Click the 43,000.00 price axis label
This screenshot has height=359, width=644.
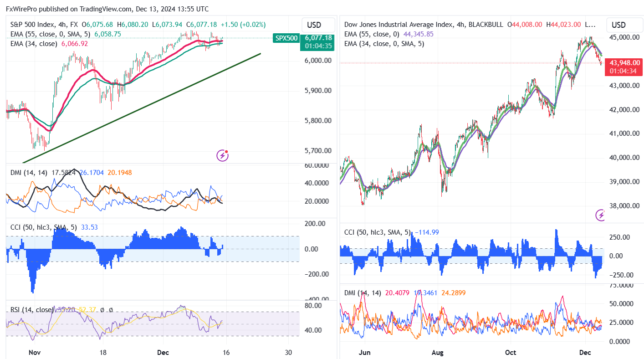click(x=624, y=86)
